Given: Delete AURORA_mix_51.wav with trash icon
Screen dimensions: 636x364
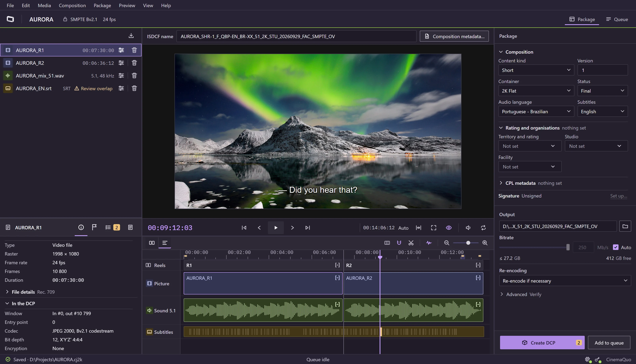Looking at the screenshot, I should [x=134, y=76].
